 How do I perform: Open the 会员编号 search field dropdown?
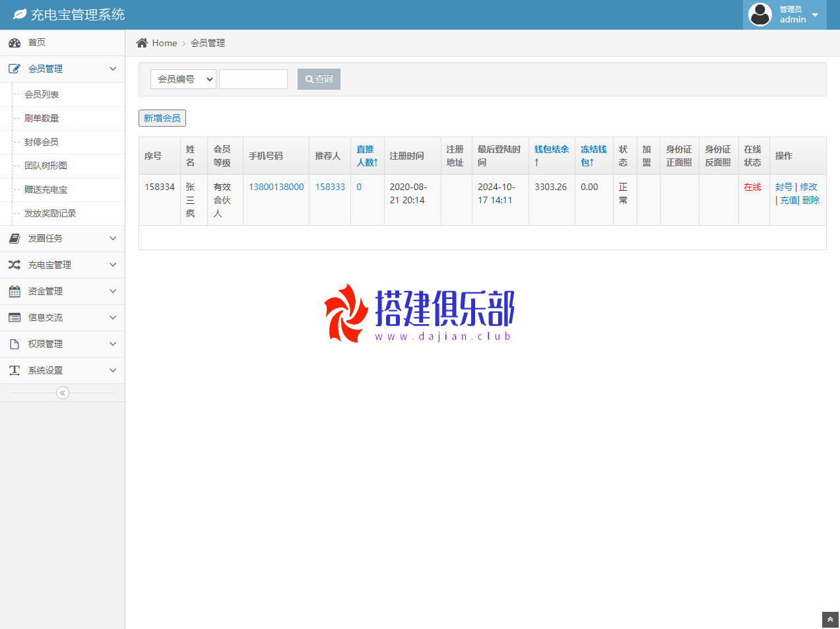click(183, 79)
